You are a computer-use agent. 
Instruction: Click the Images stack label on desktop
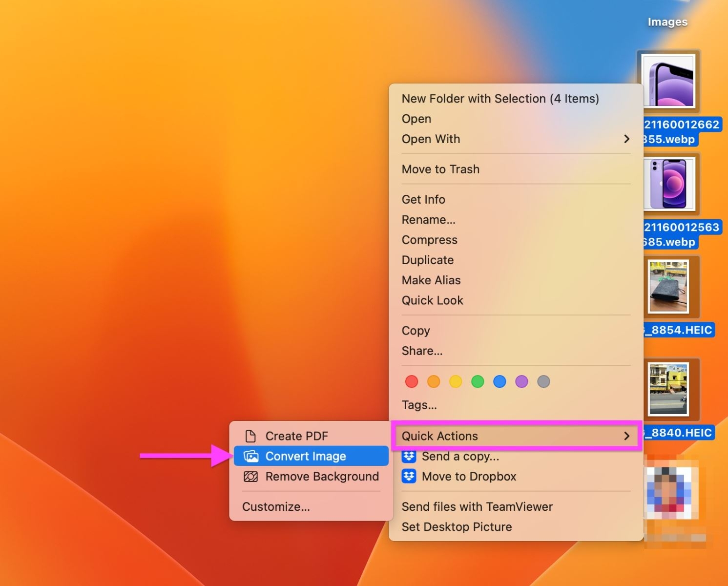click(x=667, y=22)
